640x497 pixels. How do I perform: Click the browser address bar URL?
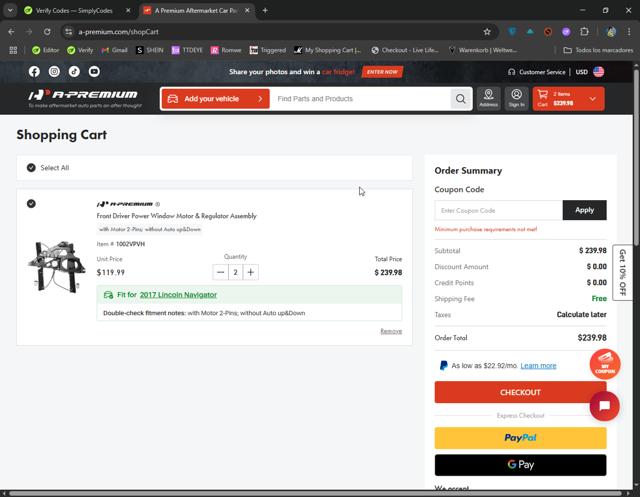(118, 32)
